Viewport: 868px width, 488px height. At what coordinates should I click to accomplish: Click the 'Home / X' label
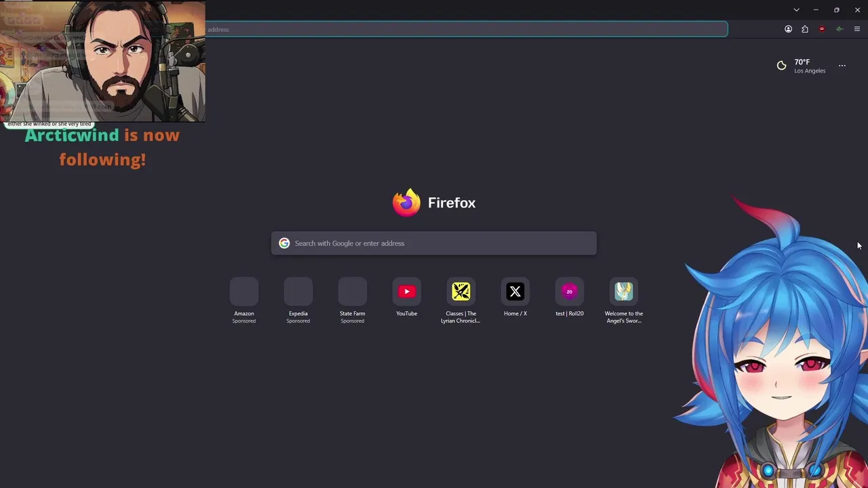coord(515,313)
